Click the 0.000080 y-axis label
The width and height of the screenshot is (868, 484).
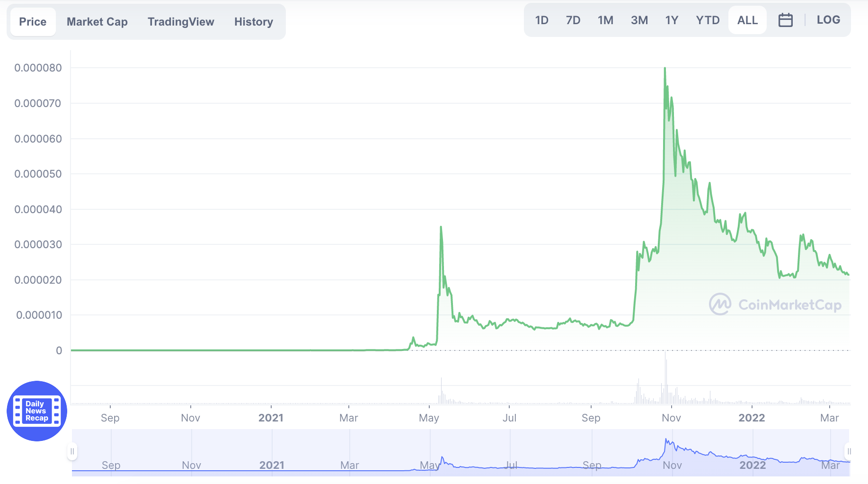click(38, 68)
